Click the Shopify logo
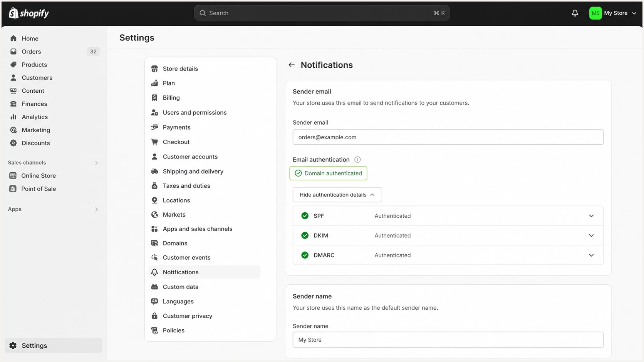Screen dimensions: 644x362 point(29,13)
